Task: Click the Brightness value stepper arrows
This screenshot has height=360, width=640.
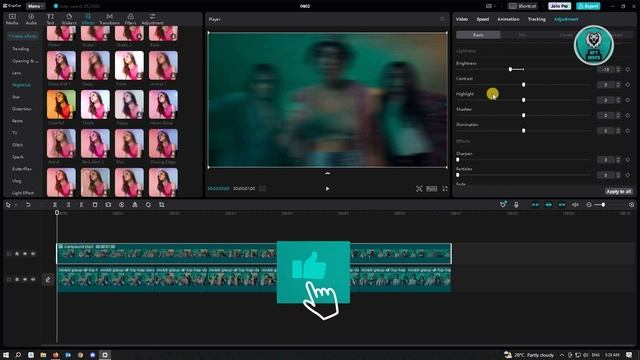Action: pos(618,69)
